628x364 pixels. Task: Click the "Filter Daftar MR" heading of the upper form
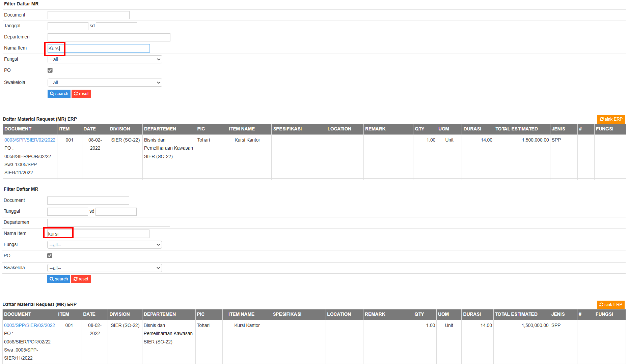(x=21, y=4)
